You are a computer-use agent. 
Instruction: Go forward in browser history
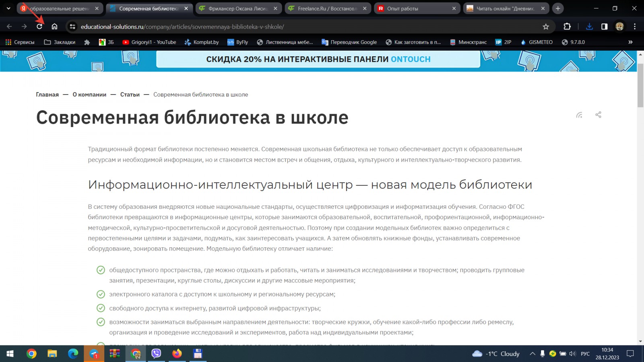tap(24, 27)
